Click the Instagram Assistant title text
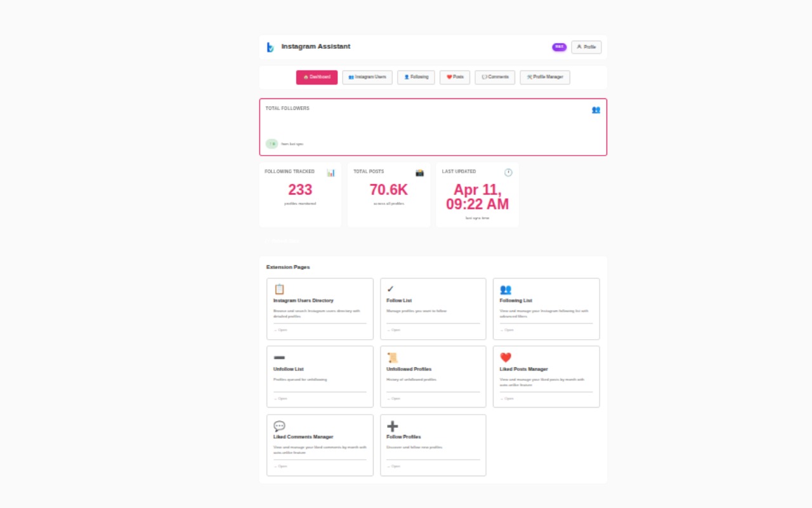 pyautogui.click(x=316, y=46)
